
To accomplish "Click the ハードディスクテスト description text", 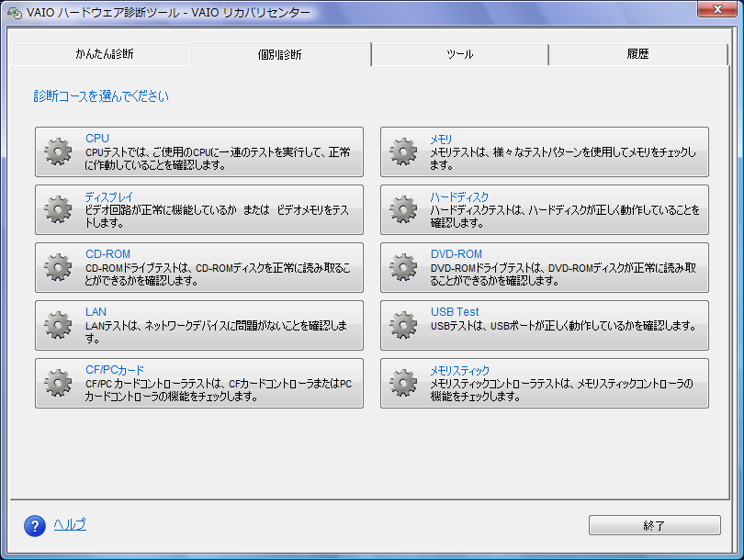I will [x=565, y=217].
